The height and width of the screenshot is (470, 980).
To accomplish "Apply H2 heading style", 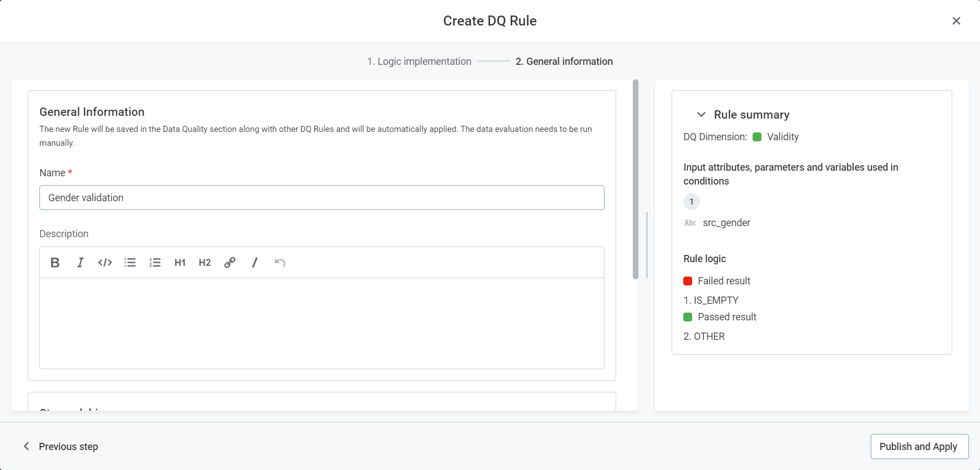I will pyautogui.click(x=205, y=263).
